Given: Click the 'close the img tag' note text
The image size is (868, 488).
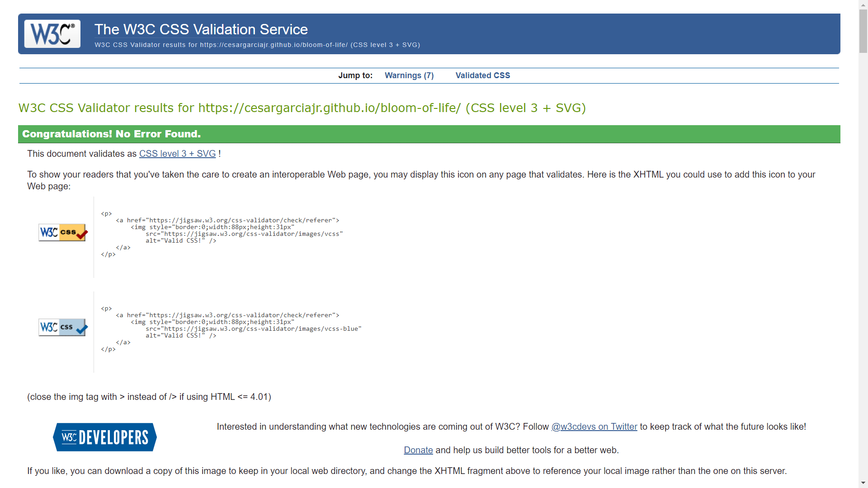Looking at the screenshot, I should [149, 397].
